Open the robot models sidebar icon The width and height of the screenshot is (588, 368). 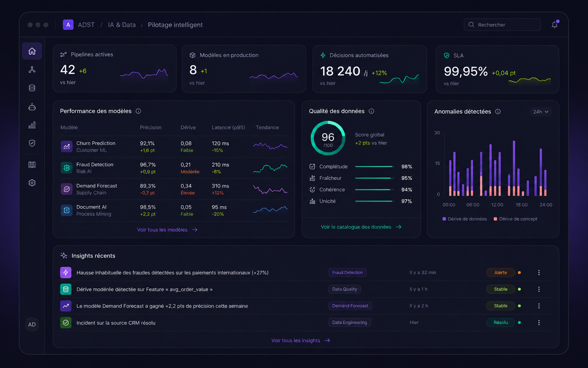[x=32, y=107]
